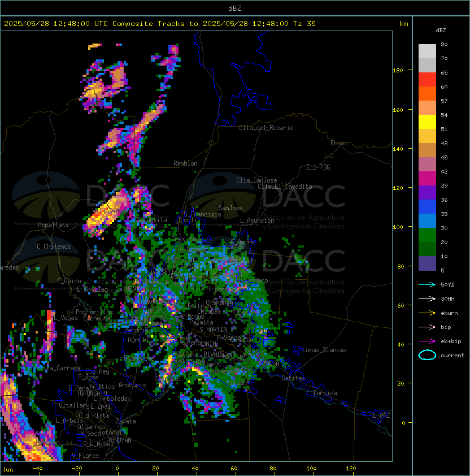The width and height of the screenshot is (470, 476).
Task: Click the 'dBZ' heading above the color scale
Action: (441, 31)
